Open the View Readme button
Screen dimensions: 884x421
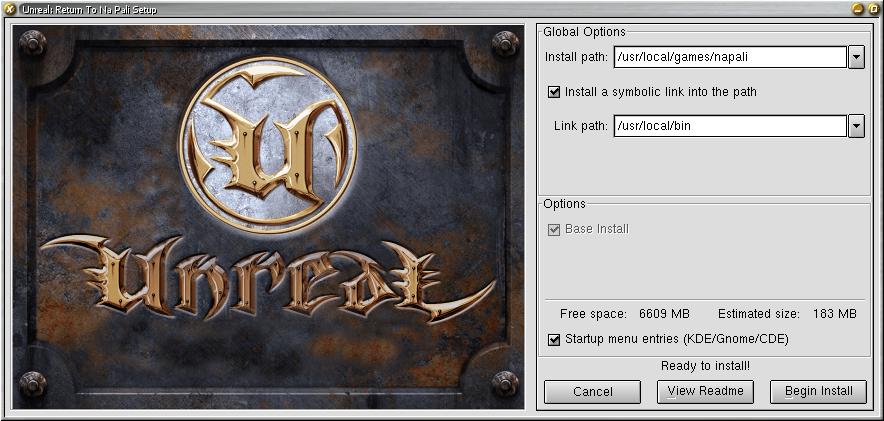705,392
